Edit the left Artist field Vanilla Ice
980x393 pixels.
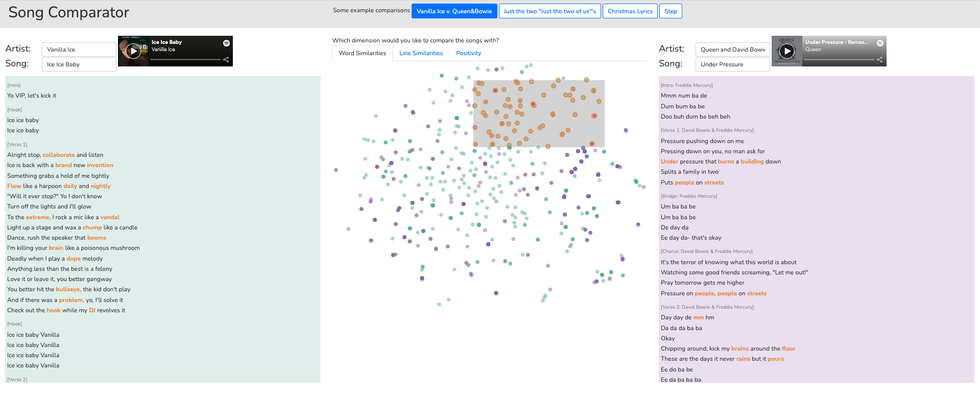79,50
